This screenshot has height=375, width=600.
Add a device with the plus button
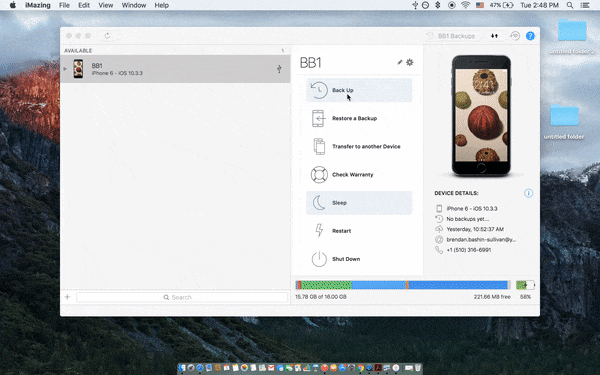(x=67, y=297)
